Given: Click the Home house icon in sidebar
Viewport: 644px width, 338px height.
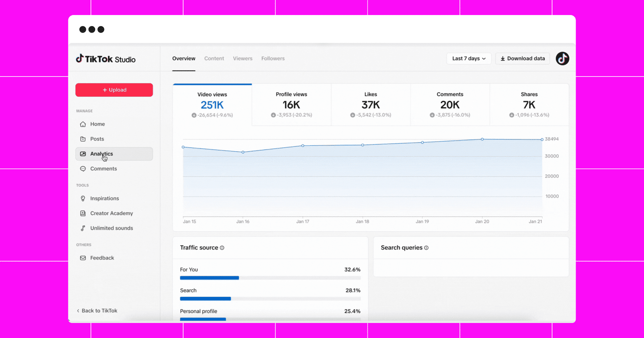Looking at the screenshot, I should click(83, 124).
